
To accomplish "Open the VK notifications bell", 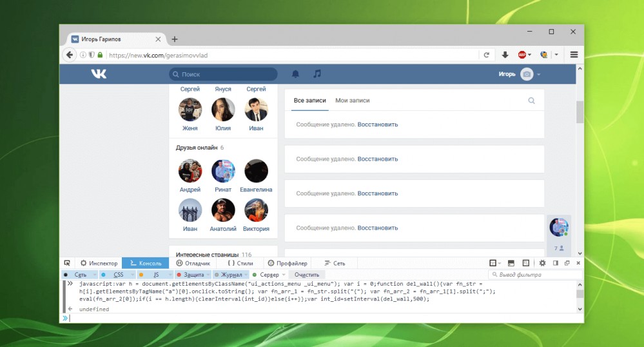I will pos(295,74).
